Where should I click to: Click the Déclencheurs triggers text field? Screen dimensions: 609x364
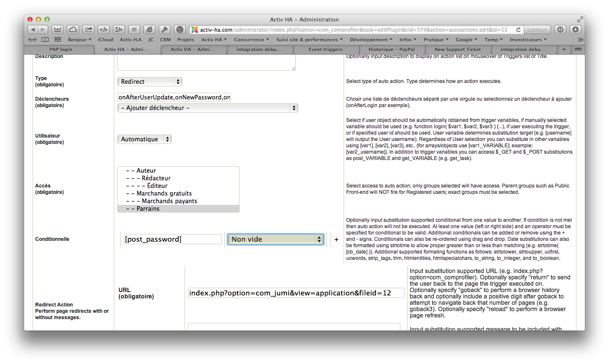[x=174, y=97]
